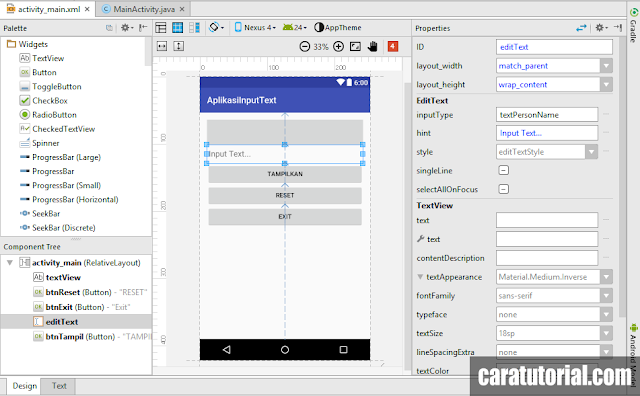640x396 pixels.
Task: Toggle the singleLine checkbox
Action: [504, 170]
